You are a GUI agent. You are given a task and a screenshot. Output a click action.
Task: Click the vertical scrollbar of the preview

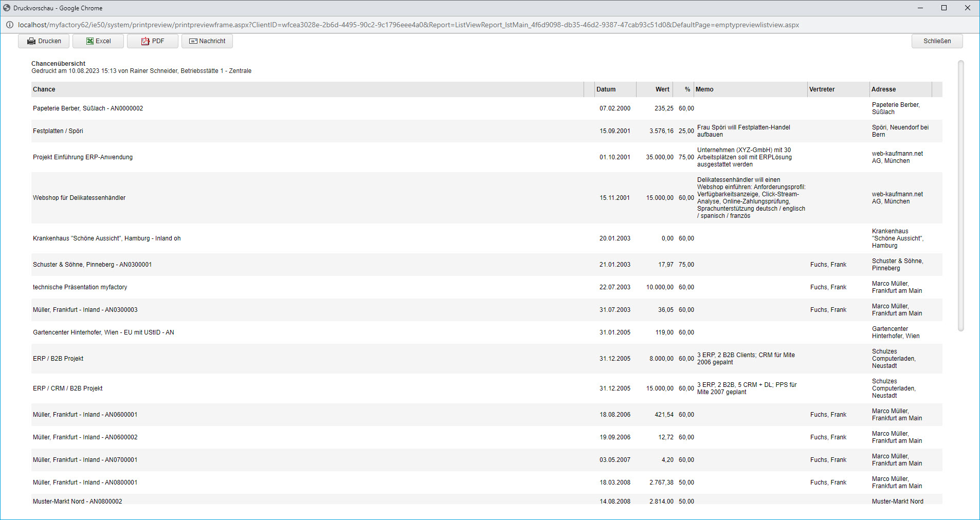pyautogui.click(x=960, y=196)
